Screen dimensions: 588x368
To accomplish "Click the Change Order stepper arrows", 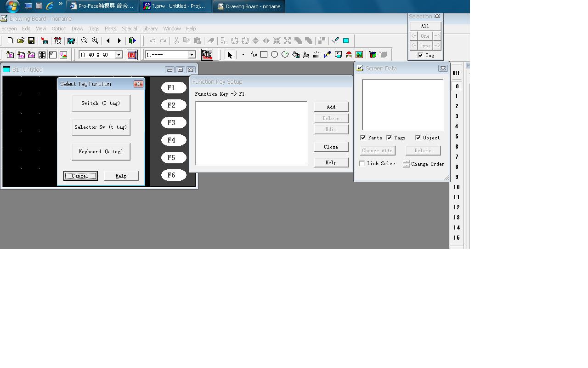I will pos(407,163).
